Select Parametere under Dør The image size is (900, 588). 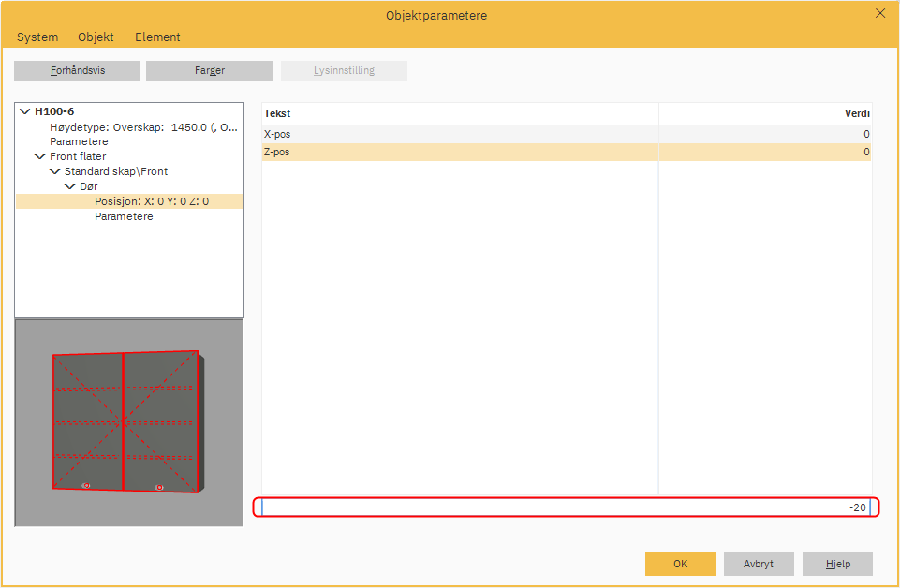(x=124, y=216)
